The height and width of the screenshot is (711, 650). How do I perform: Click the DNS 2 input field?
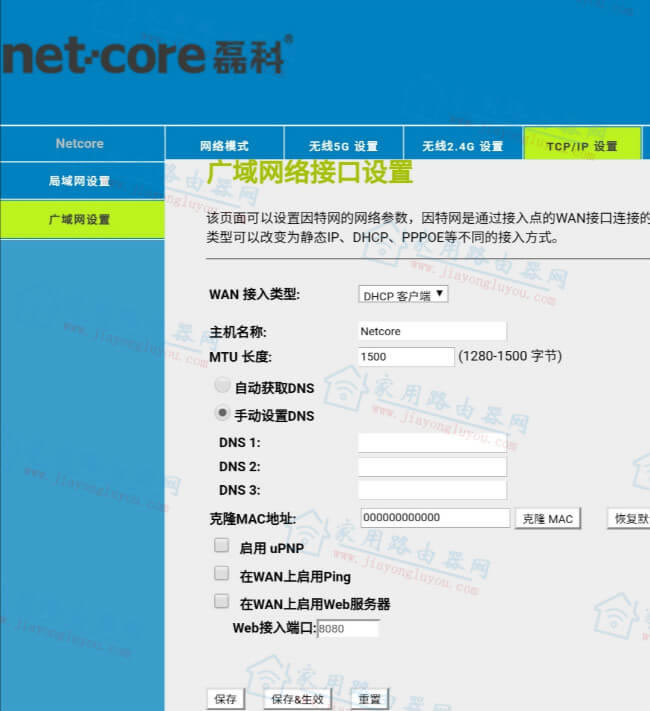coord(432,467)
